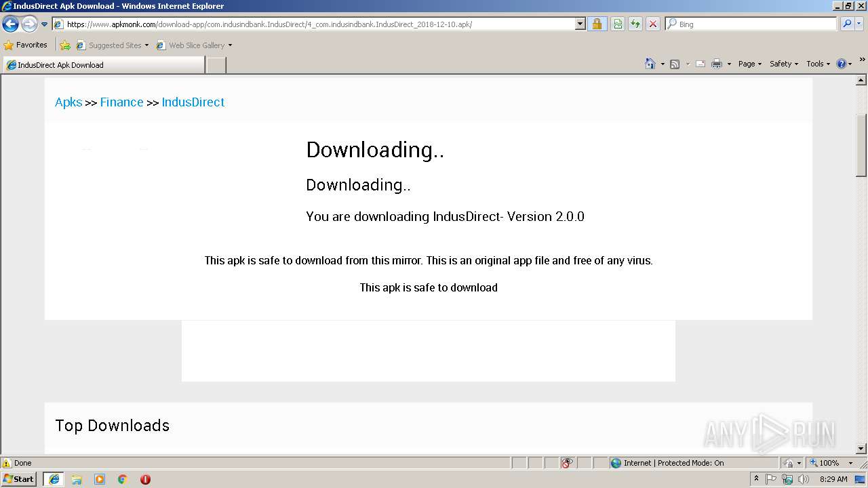Click the Read Mail envelope icon
This screenshot has width=868, height=488.
(x=701, y=64)
